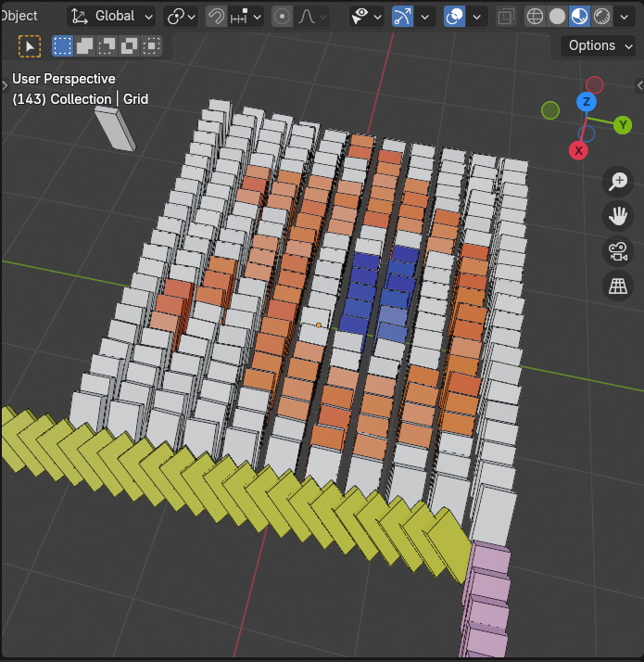Open the transform pivot point dropdown
The height and width of the screenshot is (662, 644).
[181, 17]
